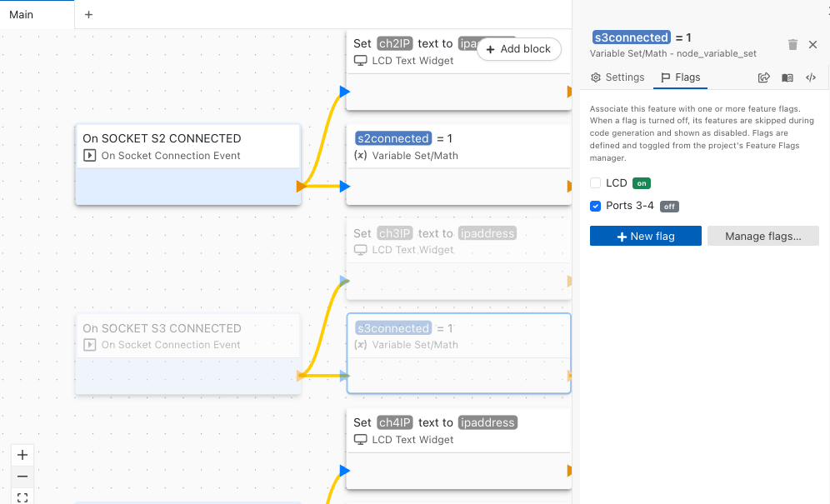This screenshot has height=504, width=830.
Task: Select the s2connected = 1 block
Action: 458,165
